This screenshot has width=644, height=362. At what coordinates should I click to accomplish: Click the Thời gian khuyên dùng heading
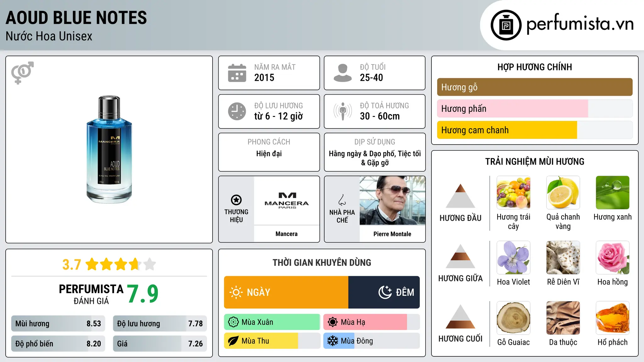[x=322, y=262]
